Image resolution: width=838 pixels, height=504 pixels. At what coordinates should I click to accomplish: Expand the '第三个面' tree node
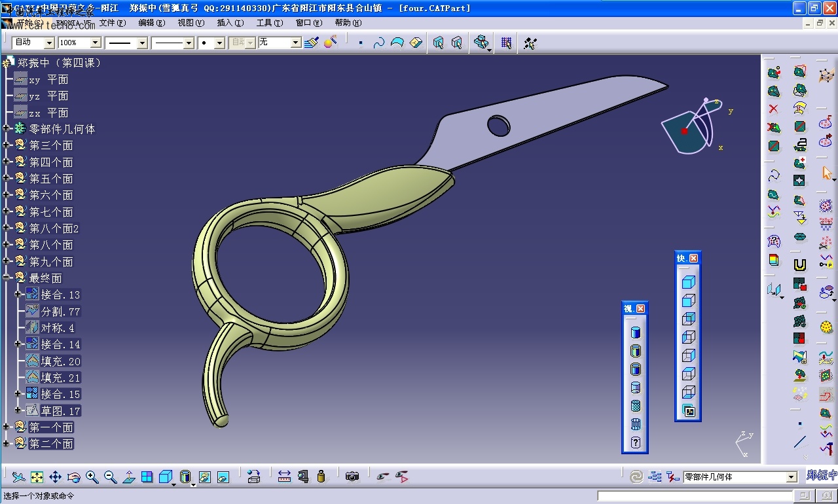click(7, 145)
